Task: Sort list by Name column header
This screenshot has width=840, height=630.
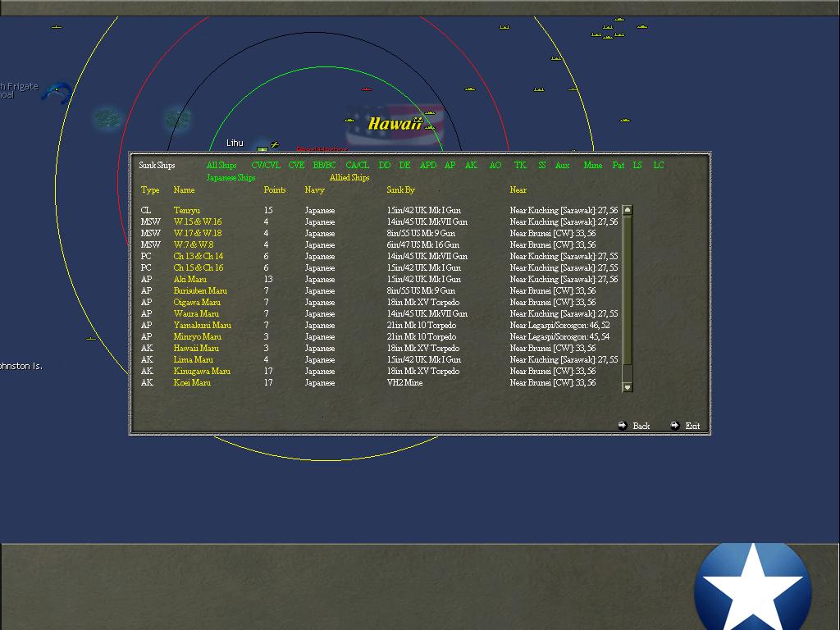Action: click(x=184, y=189)
